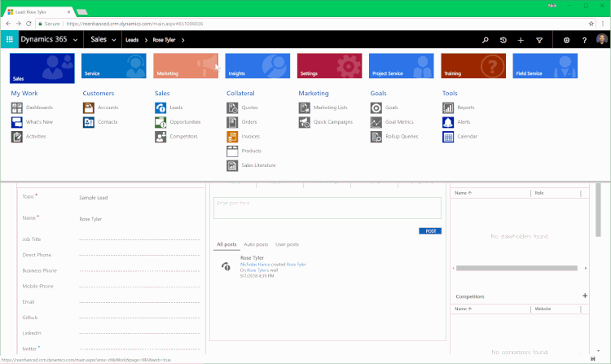Viewport: 611px width, 364px height.
Task: Click the save icon in status bar
Action: [593, 358]
